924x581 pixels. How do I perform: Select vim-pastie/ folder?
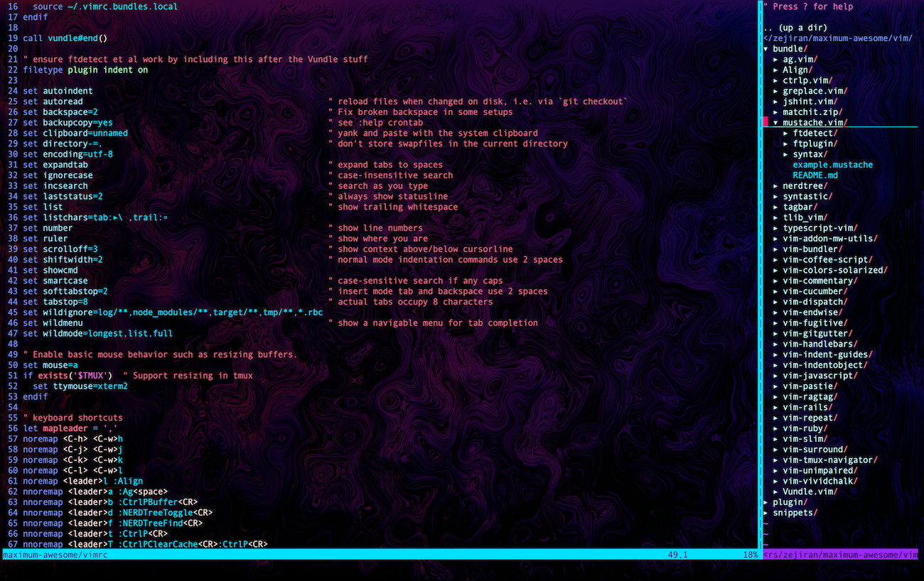(810, 386)
